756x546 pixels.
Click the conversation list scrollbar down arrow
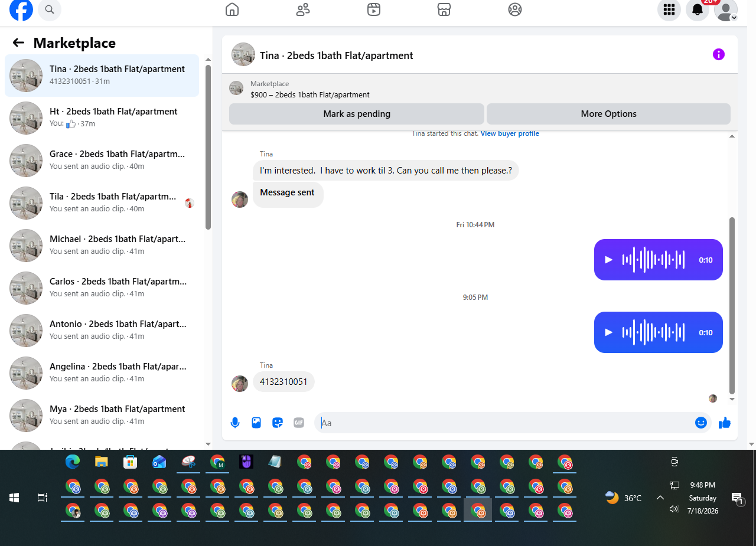pos(208,443)
